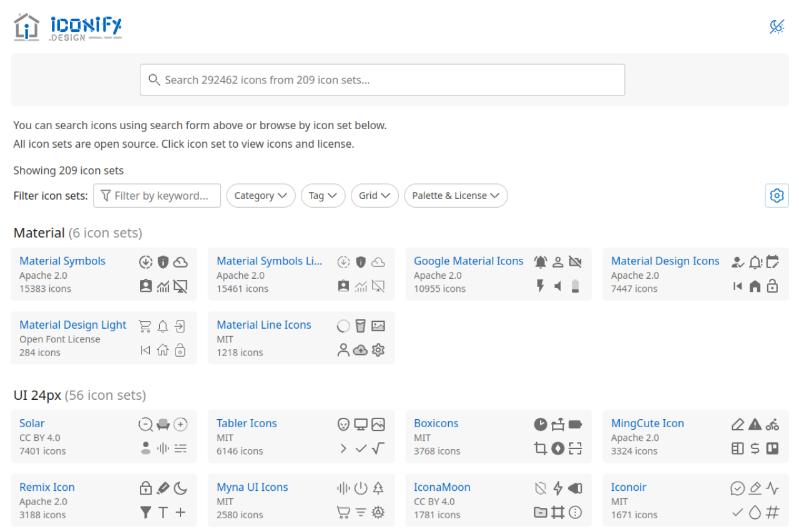
Task: Click the moon icon in Remix Icon card
Action: [180, 488]
